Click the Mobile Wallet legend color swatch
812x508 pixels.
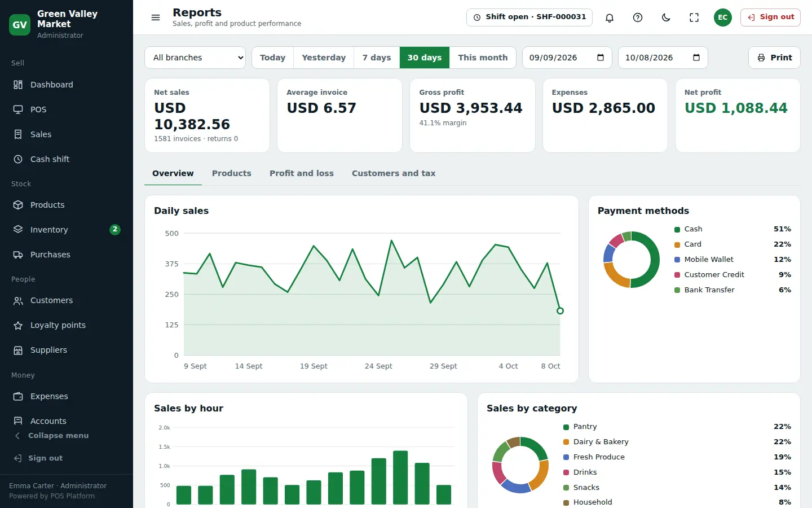[x=677, y=260]
